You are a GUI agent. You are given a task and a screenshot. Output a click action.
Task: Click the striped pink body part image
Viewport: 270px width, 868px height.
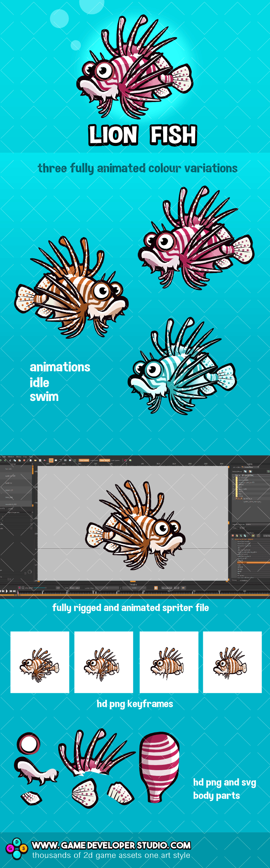pos(159,767)
